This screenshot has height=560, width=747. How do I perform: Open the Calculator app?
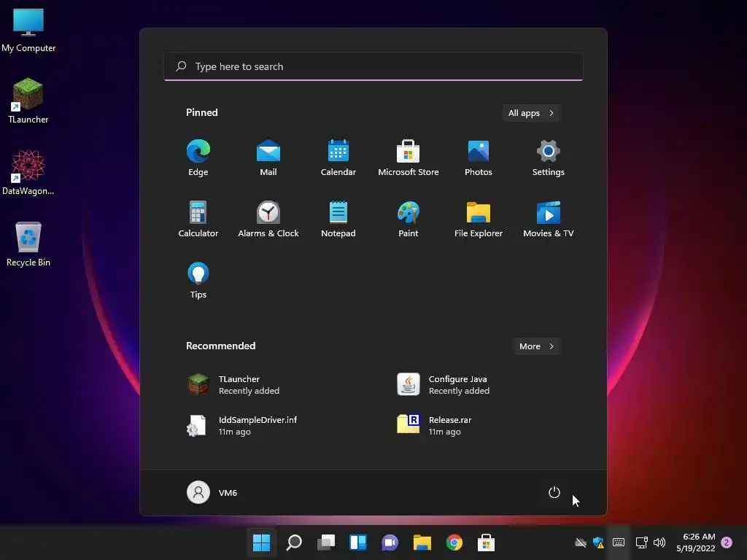(198, 219)
